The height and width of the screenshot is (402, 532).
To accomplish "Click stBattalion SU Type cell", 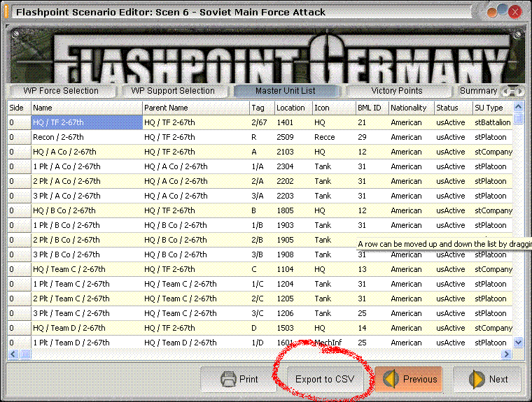I will 493,122.
